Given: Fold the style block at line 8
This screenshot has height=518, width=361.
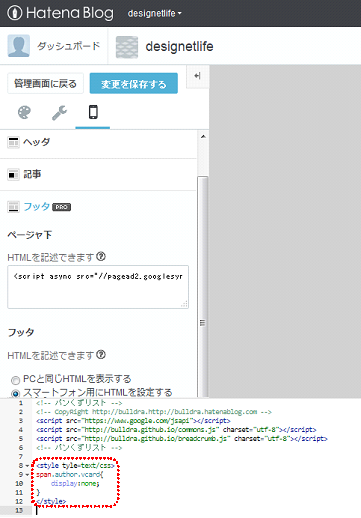Looking at the screenshot, I should 27,466.
